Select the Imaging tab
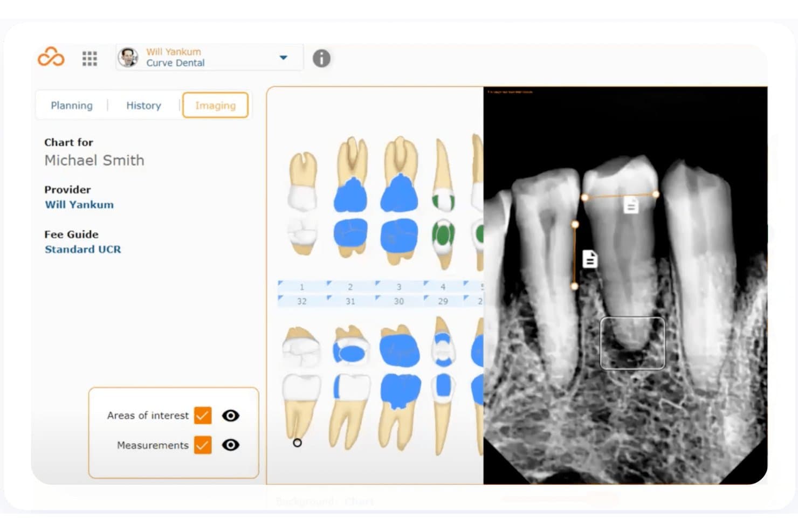Image resolution: width=798 pixels, height=532 pixels. coord(215,105)
